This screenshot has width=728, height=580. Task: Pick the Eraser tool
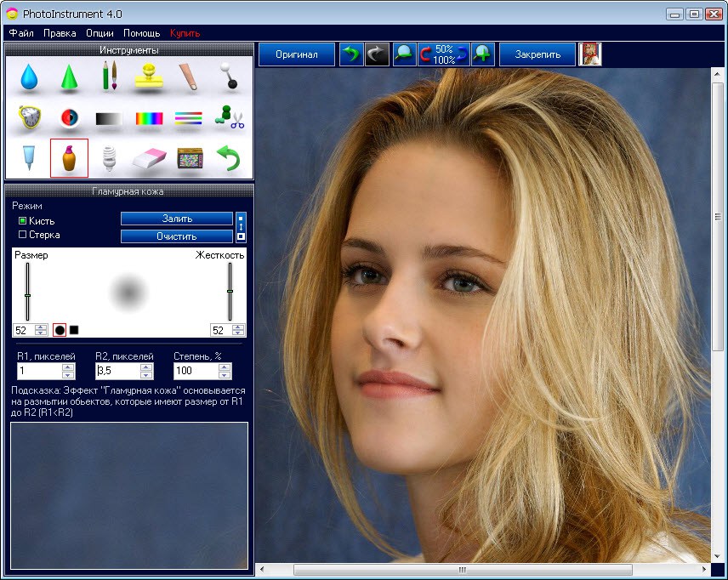pos(148,157)
